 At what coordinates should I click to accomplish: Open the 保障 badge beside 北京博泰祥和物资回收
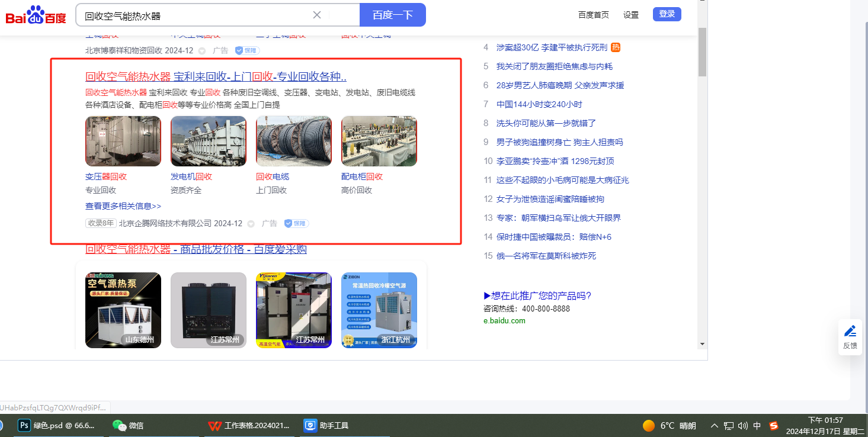click(x=247, y=51)
